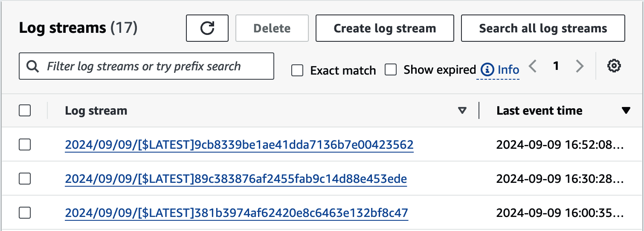Go to the next page arrow
Screen dimensions: 644x231
pyautogui.click(x=579, y=66)
